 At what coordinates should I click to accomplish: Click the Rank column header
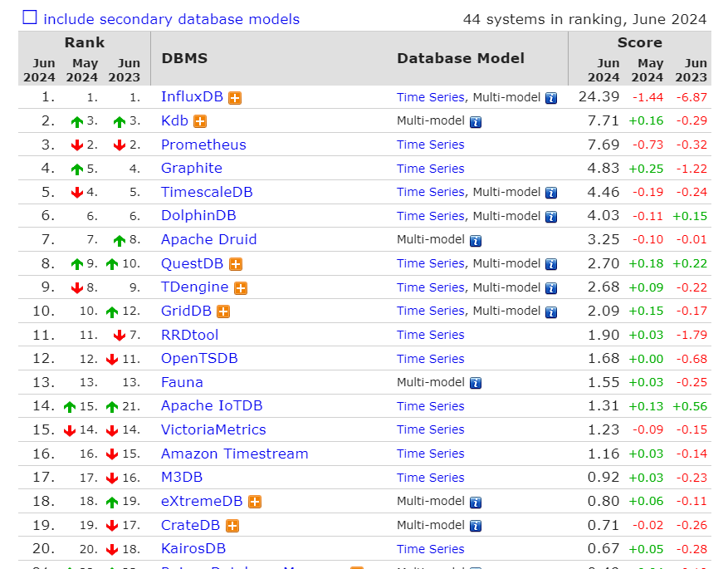[85, 42]
